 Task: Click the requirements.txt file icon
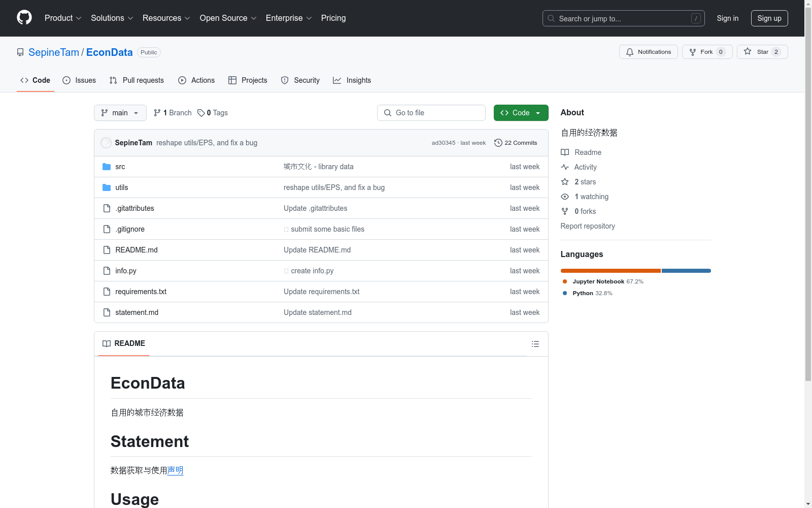(x=107, y=292)
